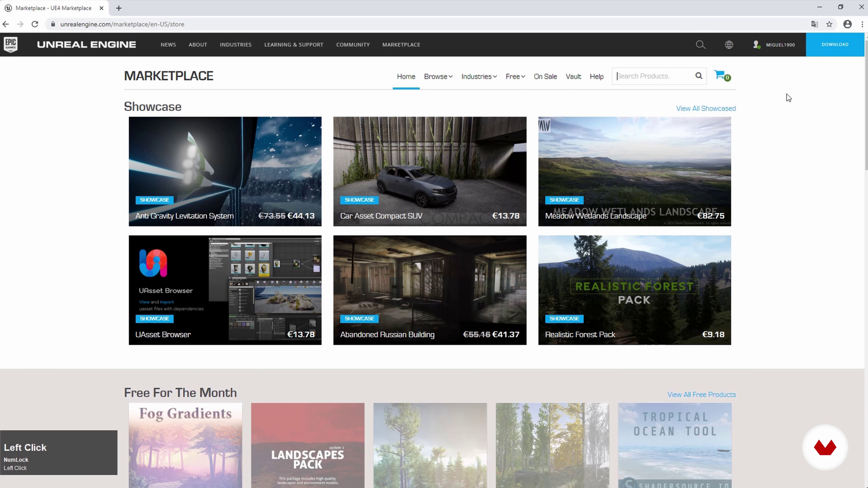
Task: Select the Home tab
Action: point(406,76)
